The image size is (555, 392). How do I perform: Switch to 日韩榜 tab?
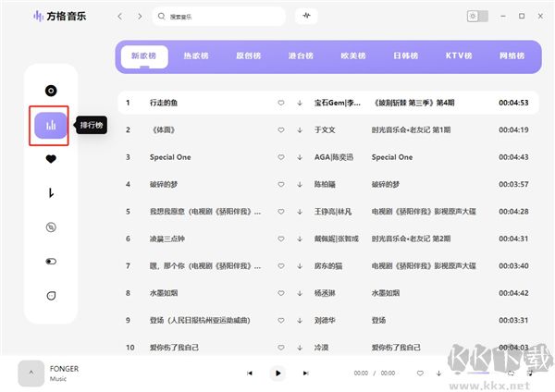coord(406,55)
